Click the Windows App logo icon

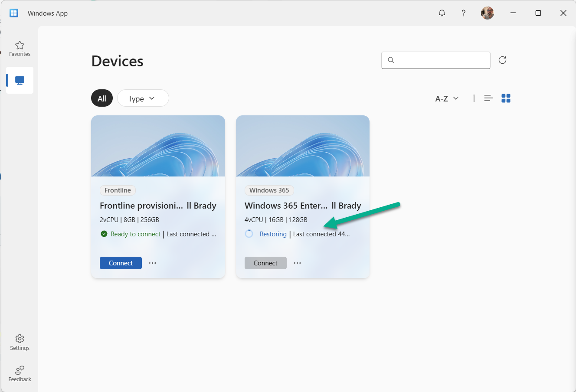[14, 13]
